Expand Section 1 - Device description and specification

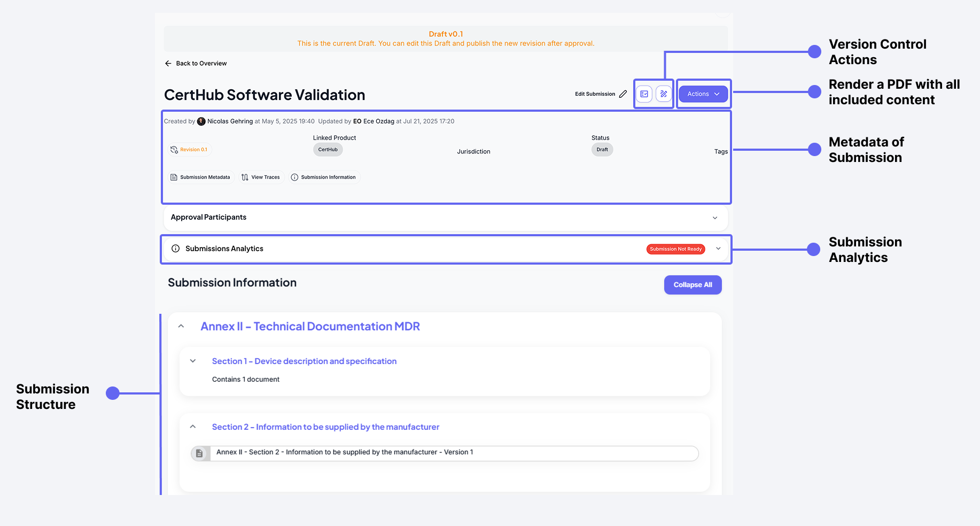click(193, 361)
